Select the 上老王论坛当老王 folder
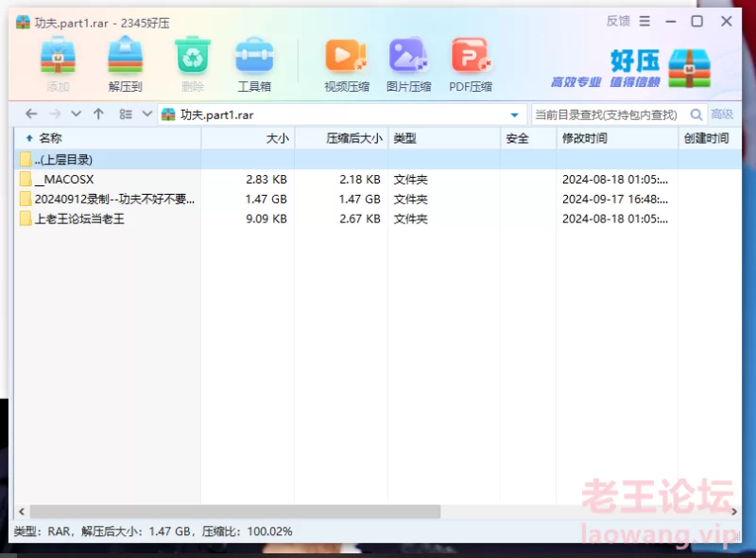756x558 pixels. 378,218
